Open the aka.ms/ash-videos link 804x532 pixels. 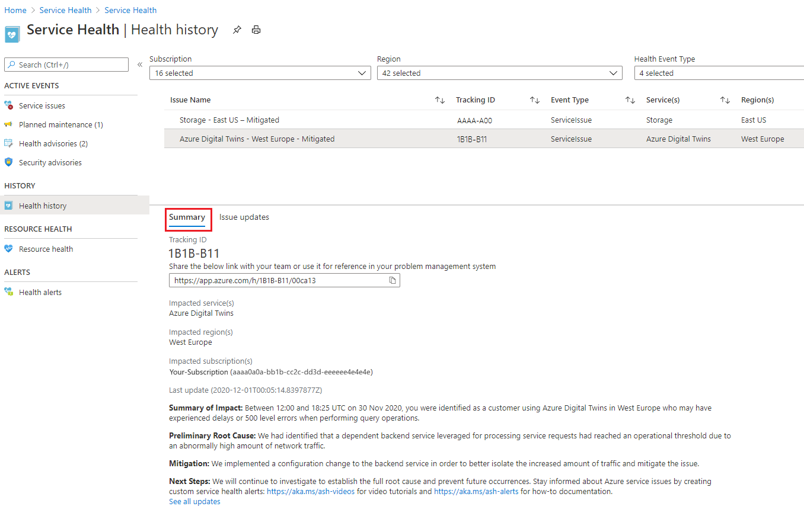[311, 492]
